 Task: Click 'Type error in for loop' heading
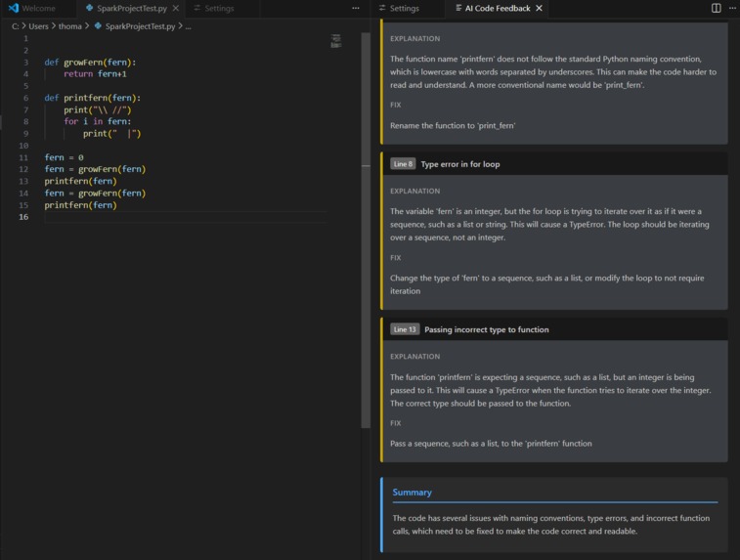[x=460, y=164]
